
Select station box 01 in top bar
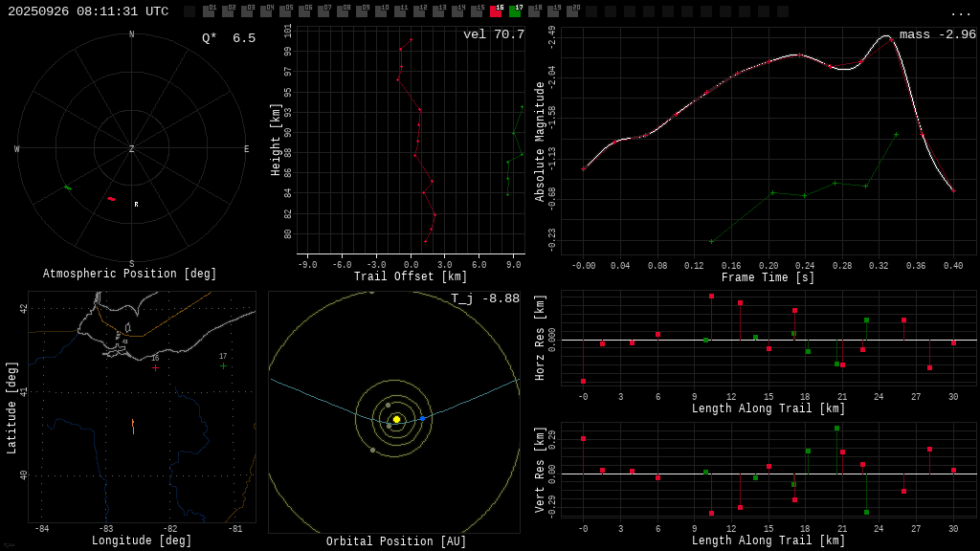209,11
